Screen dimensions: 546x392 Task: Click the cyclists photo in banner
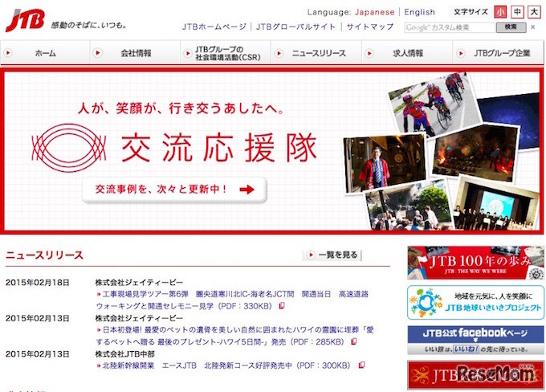click(x=434, y=104)
